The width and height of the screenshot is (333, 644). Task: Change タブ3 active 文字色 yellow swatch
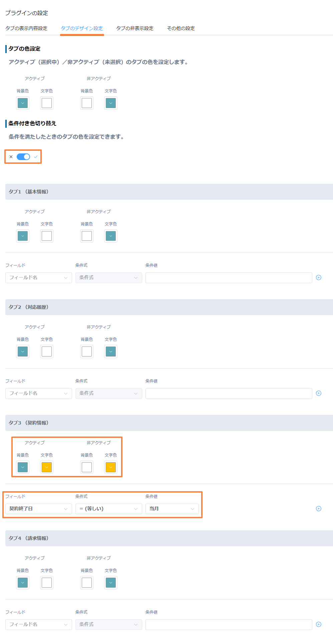coord(47,467)
